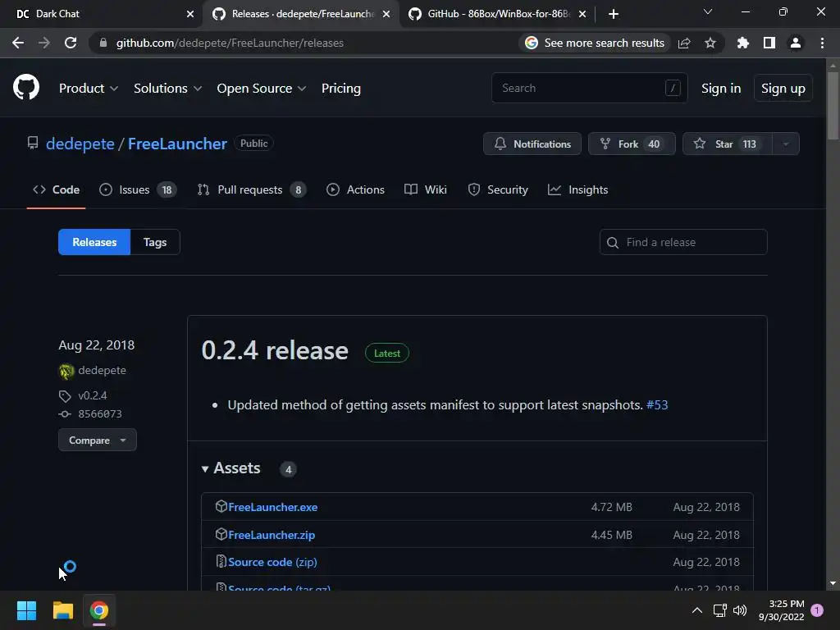Download FreeLauncher.exe

pos(272,507)
